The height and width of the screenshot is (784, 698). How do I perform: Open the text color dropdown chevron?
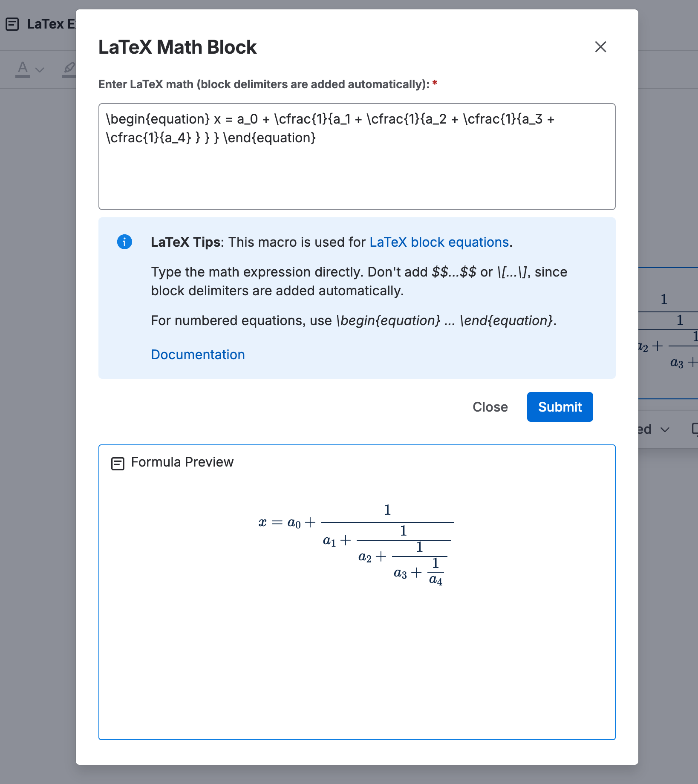pyautogui.click(x=39, y=69)
